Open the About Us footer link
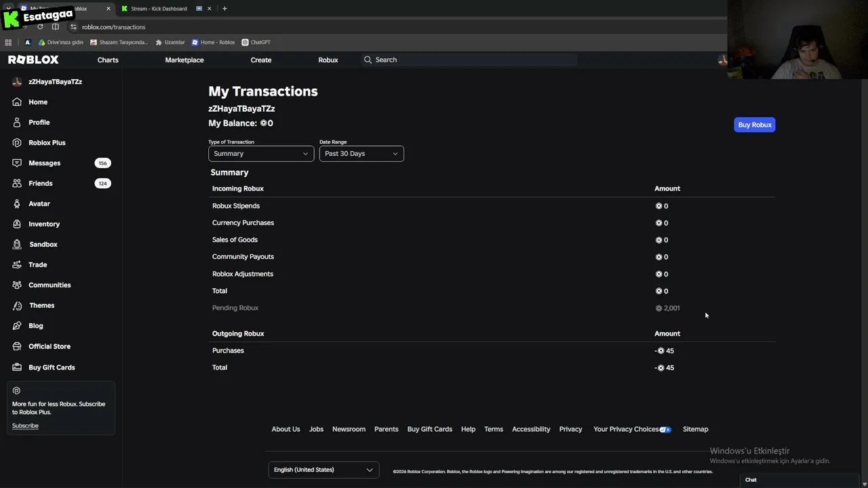868x488 pixels. click(285, 429)
